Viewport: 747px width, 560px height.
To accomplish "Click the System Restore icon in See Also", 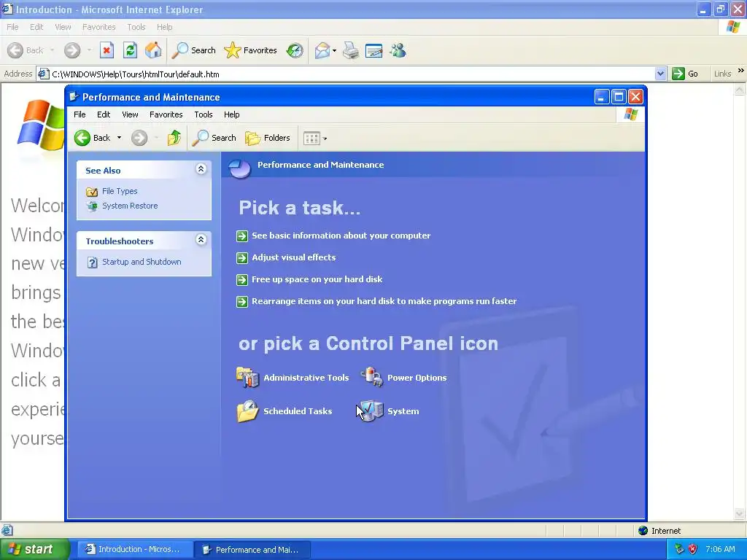I will pos(92,206).
